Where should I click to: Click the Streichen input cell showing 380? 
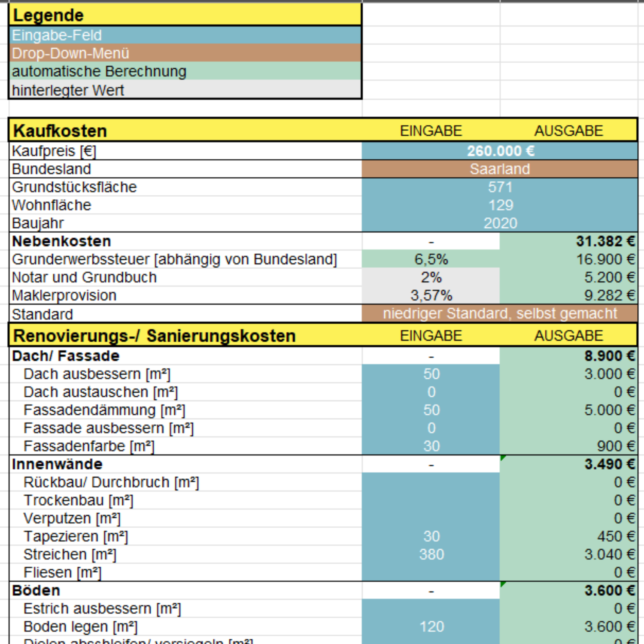coord(431,554)
